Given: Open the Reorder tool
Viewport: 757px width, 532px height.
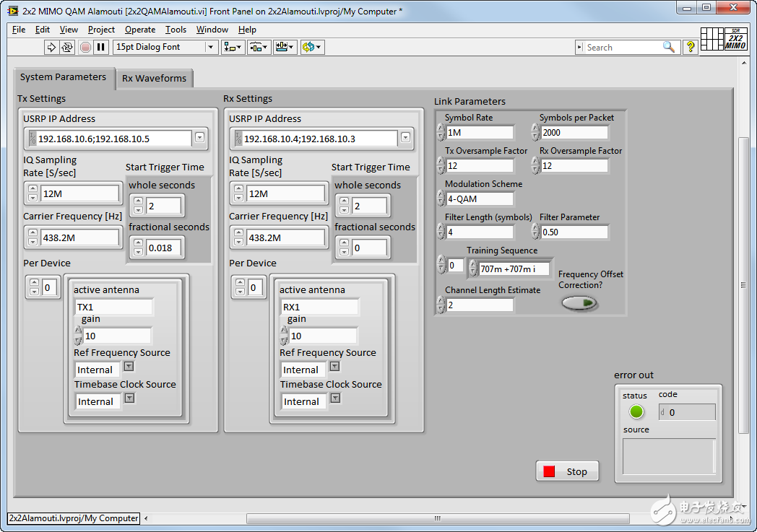Looking at the screenshot, I should [x=312, y=47].
